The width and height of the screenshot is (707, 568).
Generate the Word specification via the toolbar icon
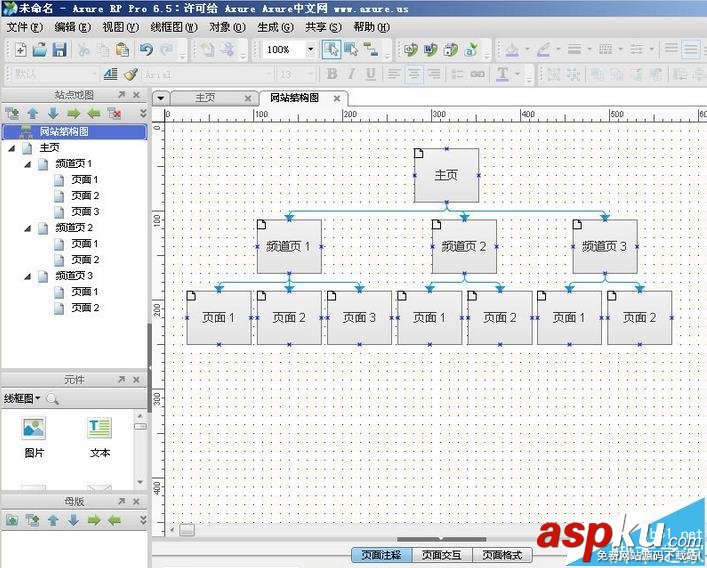click(x=431, y=49)
